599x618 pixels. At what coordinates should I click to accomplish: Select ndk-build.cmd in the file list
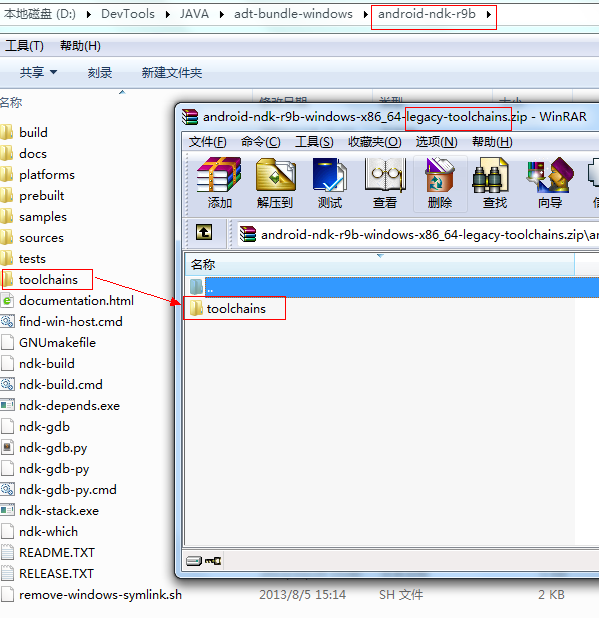(61, 384)
